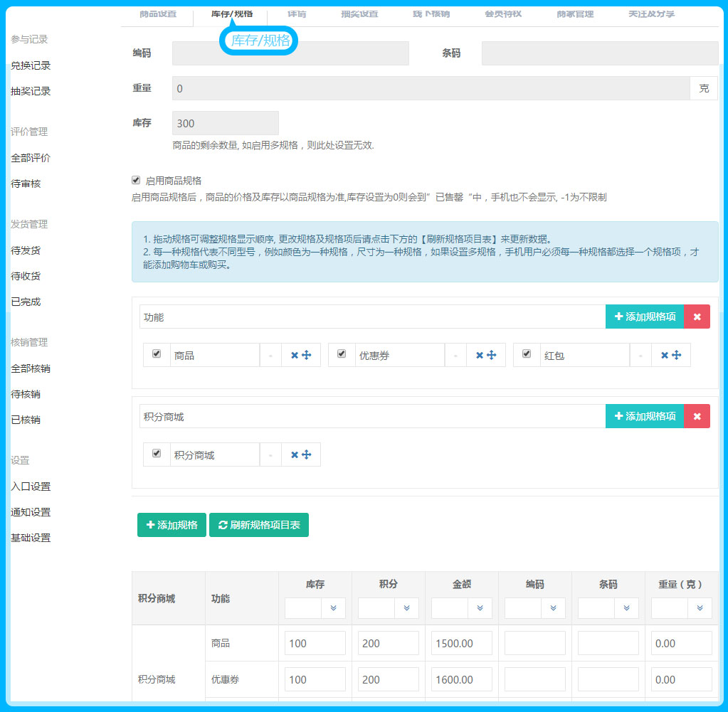Image resolution: width=728 pixels, height=712 pixels.
Task: Click the chevron button under 金额 column header
Action: 480,608
